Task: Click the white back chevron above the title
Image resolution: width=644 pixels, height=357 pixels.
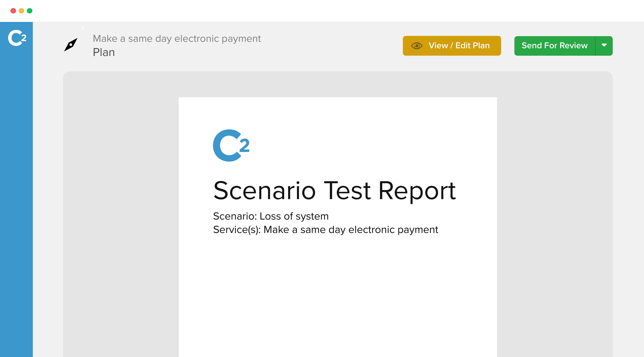Action: click(x=83, y=28)
